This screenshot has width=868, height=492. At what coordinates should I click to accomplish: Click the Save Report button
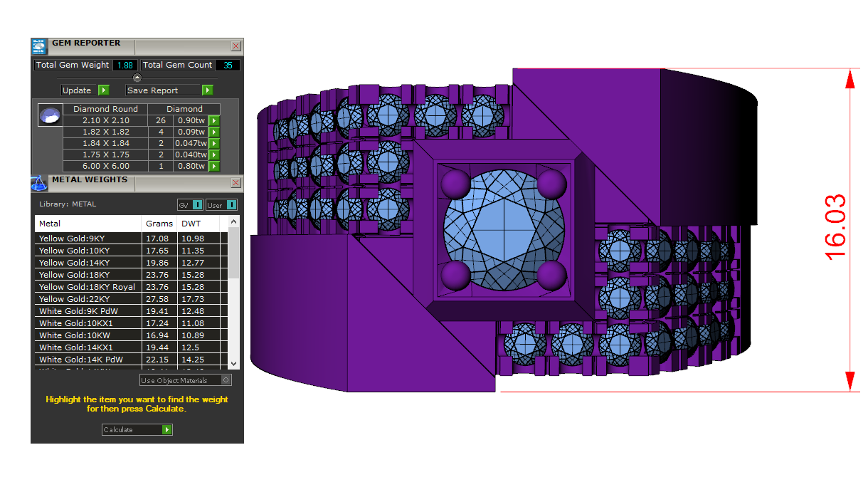click(163, 90)
